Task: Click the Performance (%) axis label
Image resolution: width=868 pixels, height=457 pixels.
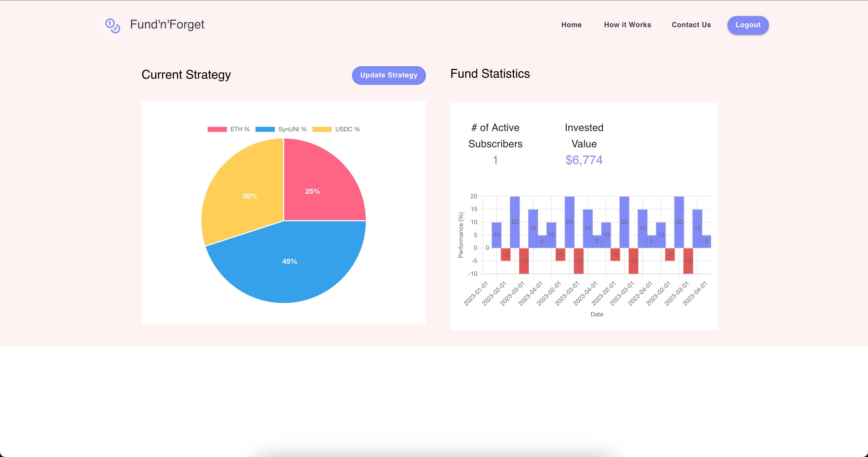Action: click(461, 235)
